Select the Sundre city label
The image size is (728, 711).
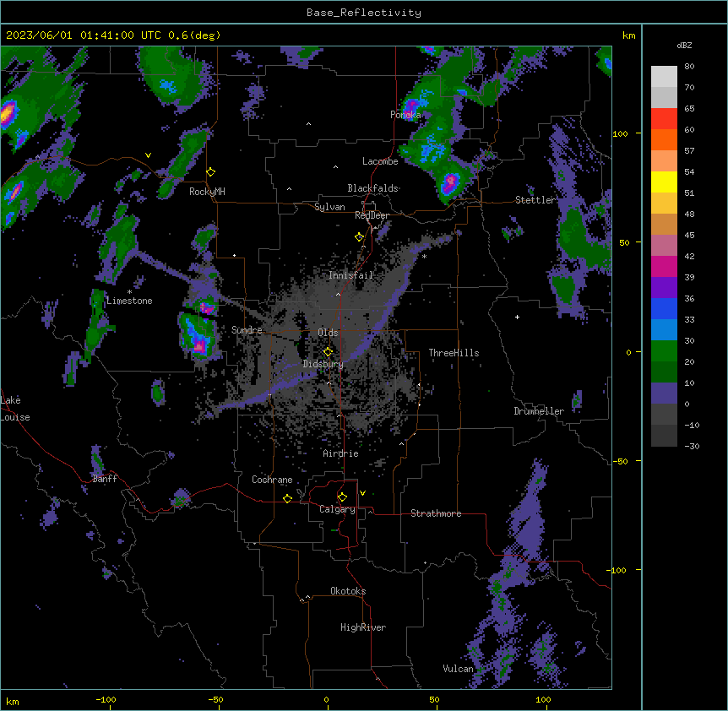(x=247, y=330)
